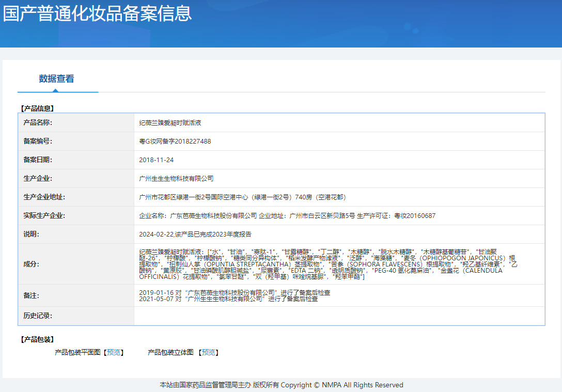Click the NMPA copyright footer text
The height and width of the screenshot is (392, 562).
281,385
